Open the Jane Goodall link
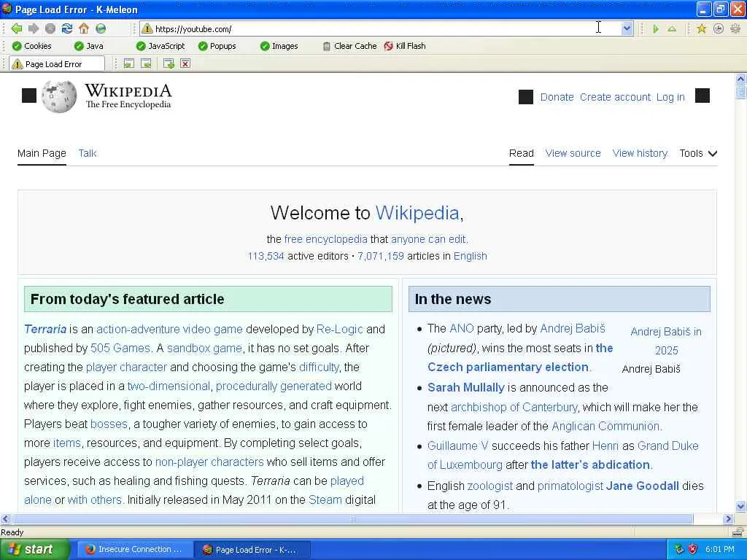747x560 pixels. click(642, 486)
